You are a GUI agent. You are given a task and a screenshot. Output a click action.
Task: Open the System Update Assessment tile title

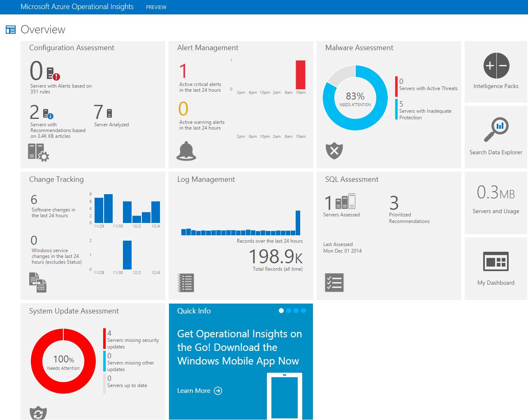(74, 311)
